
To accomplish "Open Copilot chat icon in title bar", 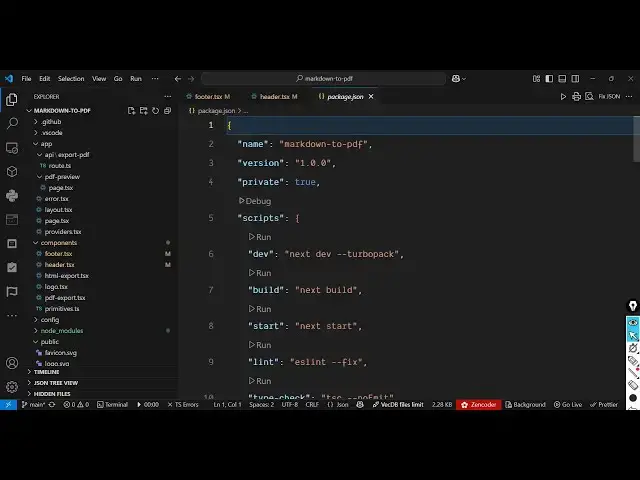I will coord(458,79).
